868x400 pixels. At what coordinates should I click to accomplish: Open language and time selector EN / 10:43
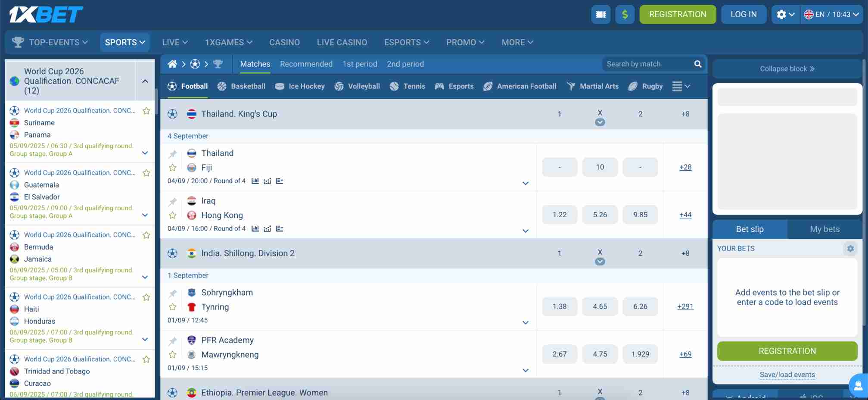(x=831, y=14)
